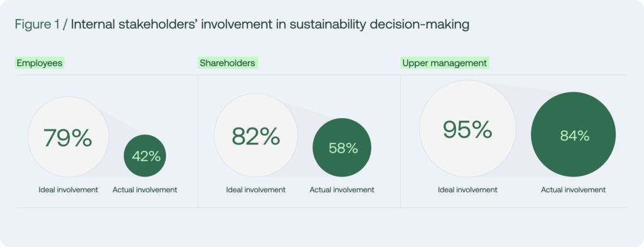Select the 84% actual involvement circle

point(574,134)
